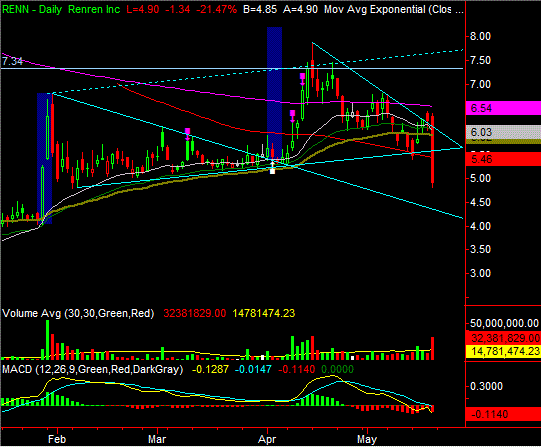Click the Feb date axis label
Screen dimensions: 541x447
57,439
